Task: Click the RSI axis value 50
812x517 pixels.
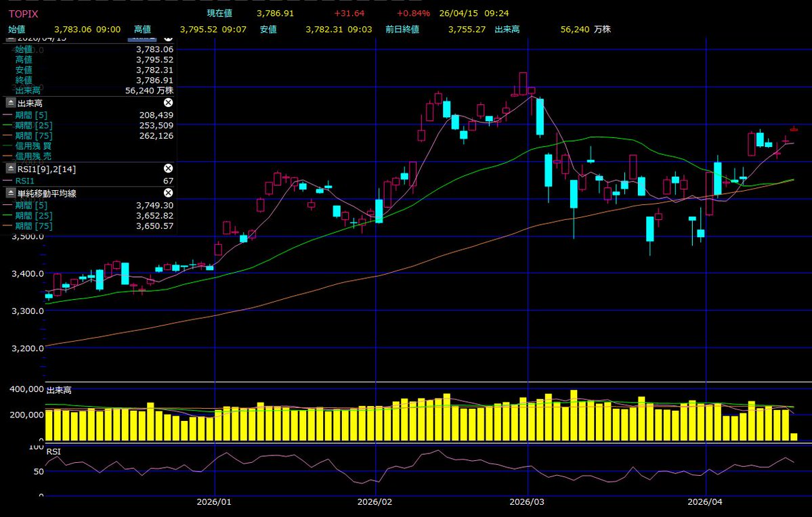Action: coord(39,472)
